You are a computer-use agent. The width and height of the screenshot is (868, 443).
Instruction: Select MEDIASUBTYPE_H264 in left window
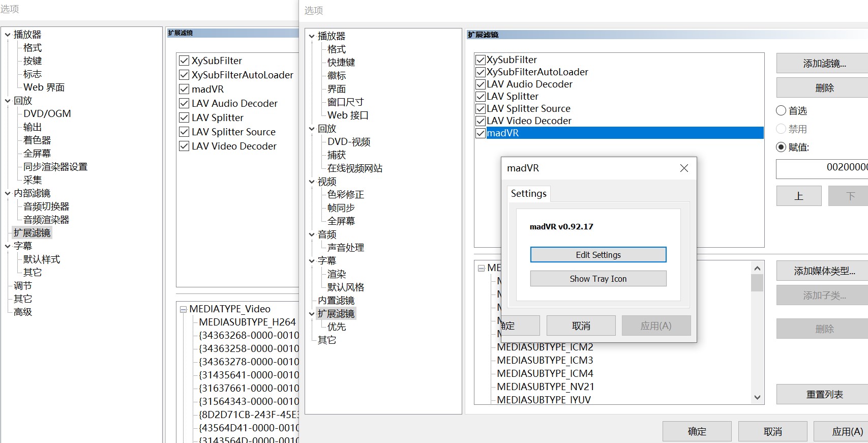(x=247, y=322)
